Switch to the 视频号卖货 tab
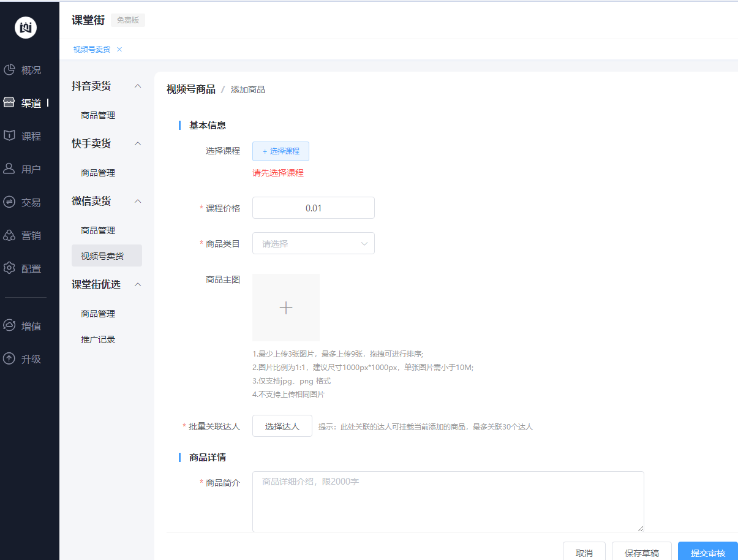Image resolution: width=738 pixels, height=560 pixels. (x=92, y=50)
